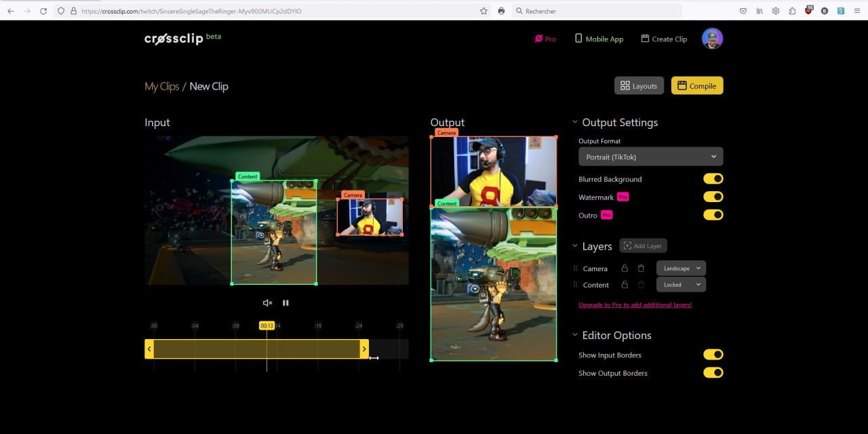Click Upgrade to Pro link
Screen dimensions: 868x434
coord(635,305)
